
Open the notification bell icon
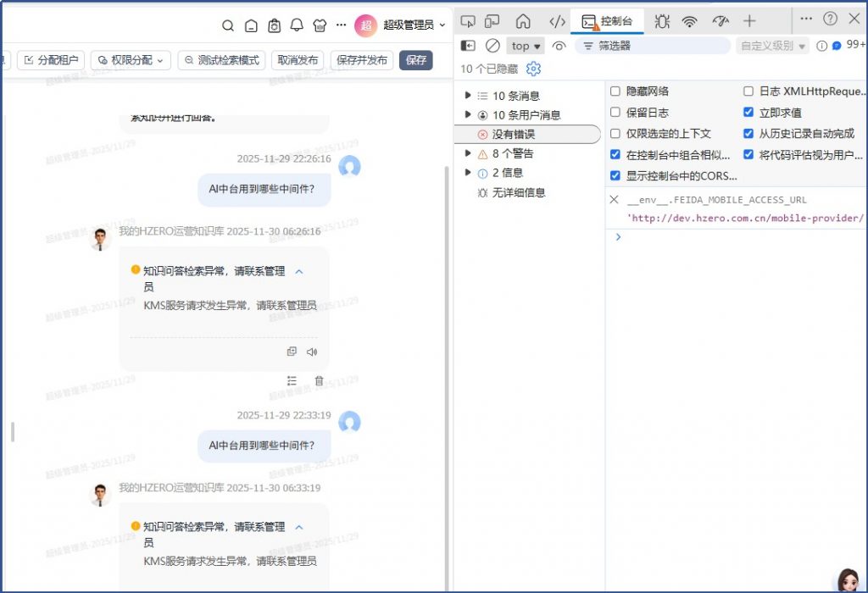297,25
